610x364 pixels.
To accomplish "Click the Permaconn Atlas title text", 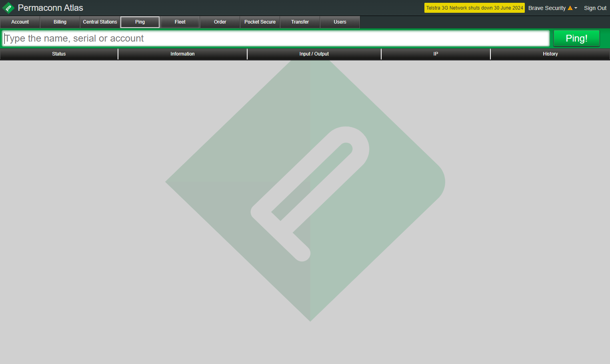I will click(x=50, y=8).
